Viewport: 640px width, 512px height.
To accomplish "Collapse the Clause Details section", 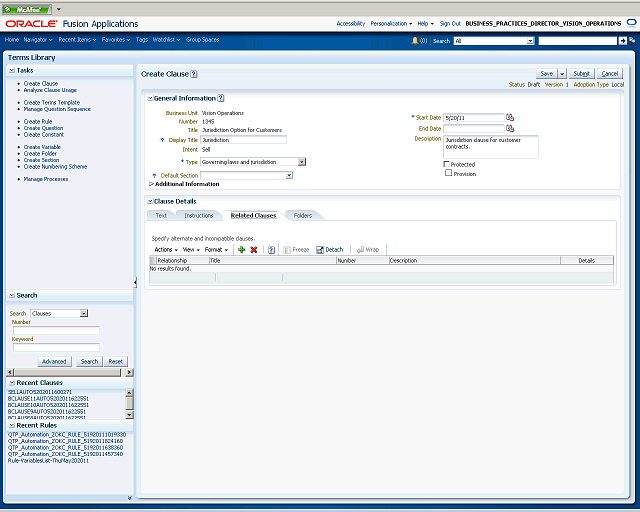I will pyautogui.click(x=150, y=201).
